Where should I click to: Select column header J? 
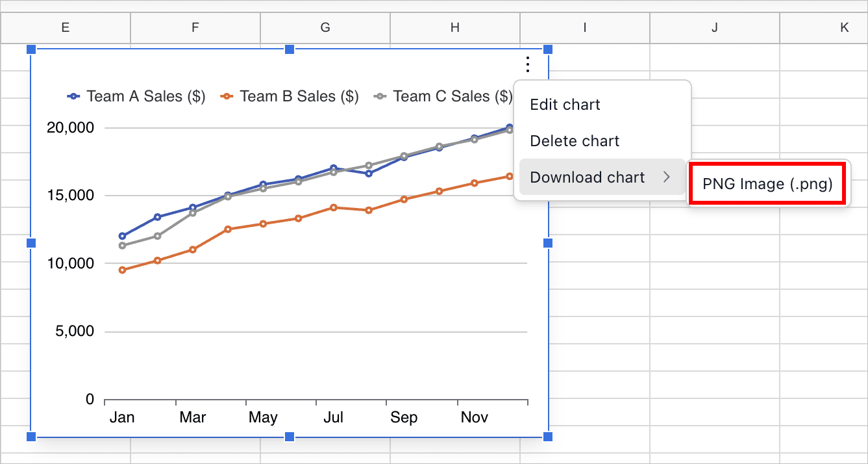point(714,28)
